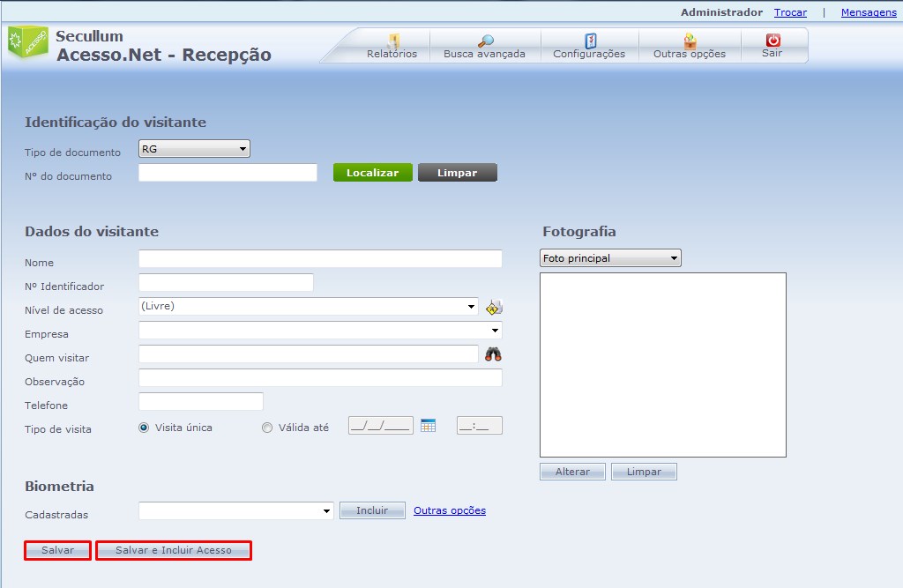This screenshot has width=903, height=588.
Task: Open the Mensagens link
Action: [x=868, y=12]
